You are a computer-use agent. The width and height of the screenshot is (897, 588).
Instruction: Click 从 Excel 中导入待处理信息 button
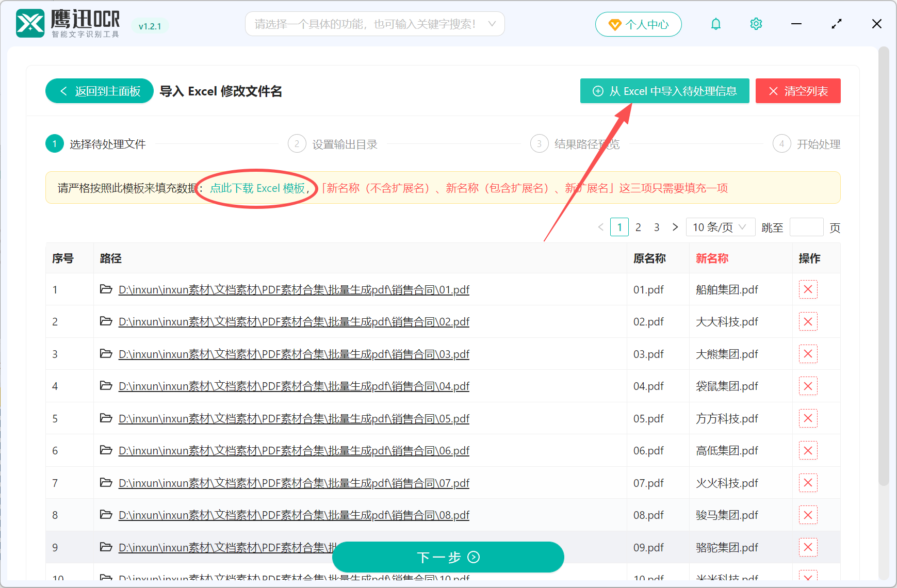(x=665, y=91)
